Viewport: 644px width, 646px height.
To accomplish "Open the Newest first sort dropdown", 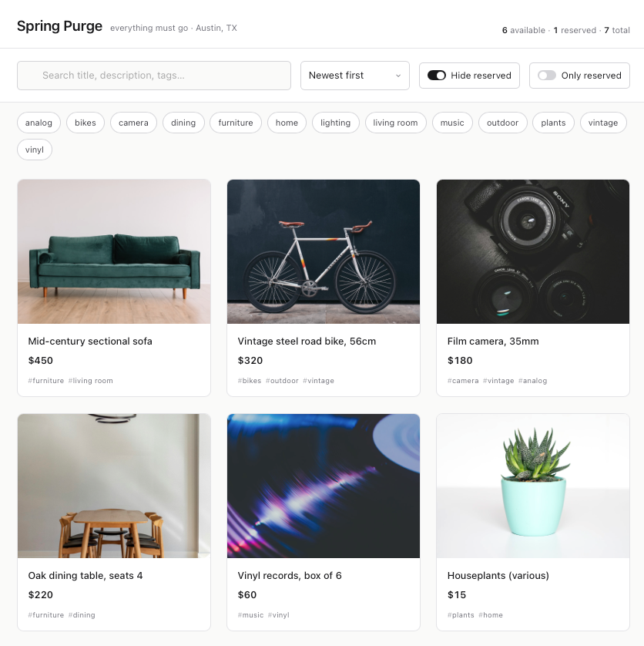I will [x=354, y=76].
